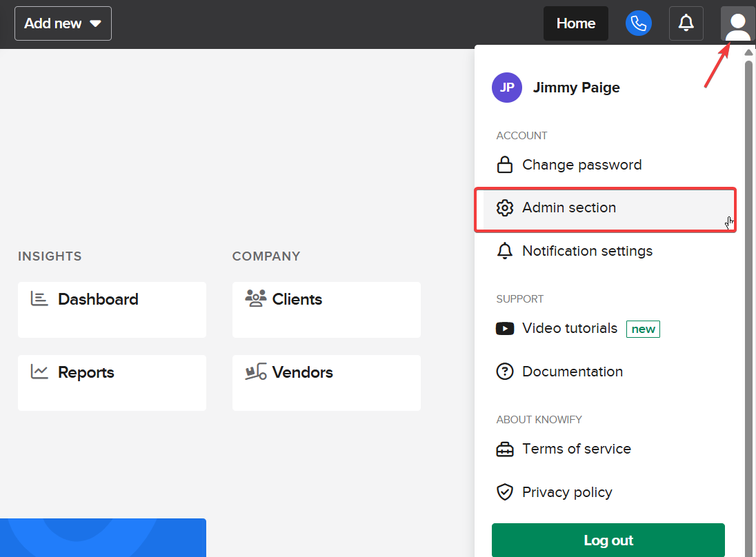Click the shield icon for Privacy policy

click(x=505, y=492)
